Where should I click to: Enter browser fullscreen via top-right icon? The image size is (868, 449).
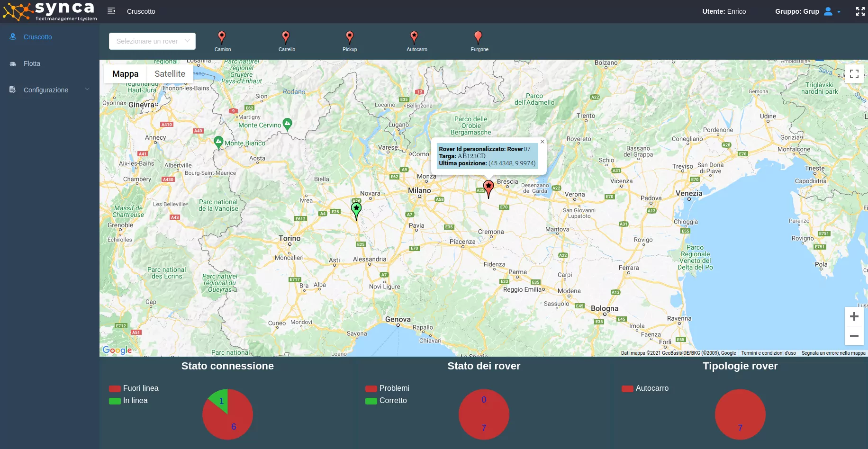click(860, 11)
